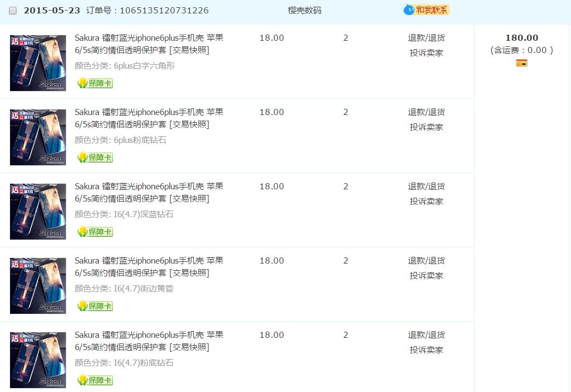Open product thumbnail for I6(4.7)街边黄昏 case
571x392 pixels.
pyautogui.click(x=38, y=286)
